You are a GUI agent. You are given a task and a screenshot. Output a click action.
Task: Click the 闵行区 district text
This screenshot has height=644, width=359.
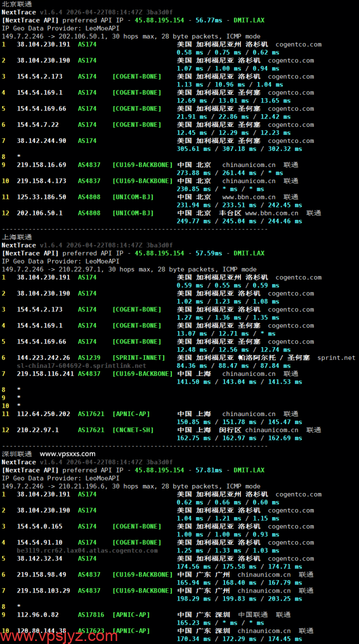pos(230,430)
